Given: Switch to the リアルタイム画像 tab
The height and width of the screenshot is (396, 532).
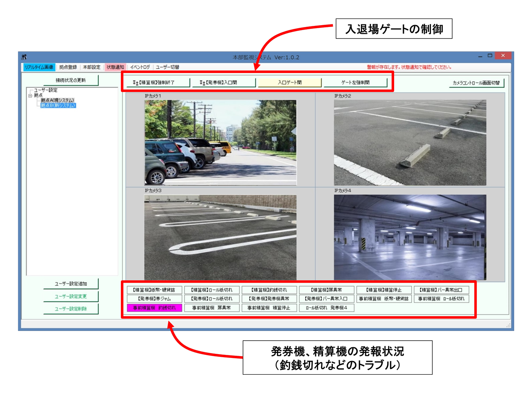Looking at the screenshot, I should pos(39,67).
